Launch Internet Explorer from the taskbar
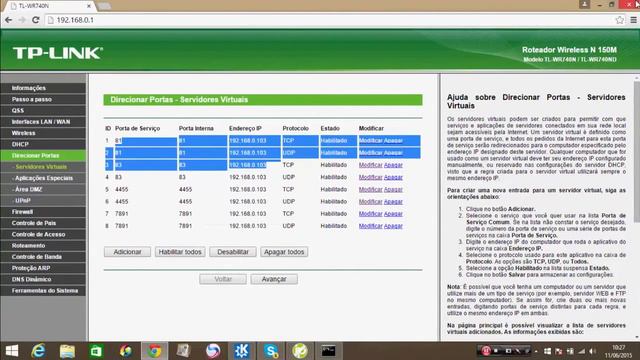640x360 pixels. [38, 351]
